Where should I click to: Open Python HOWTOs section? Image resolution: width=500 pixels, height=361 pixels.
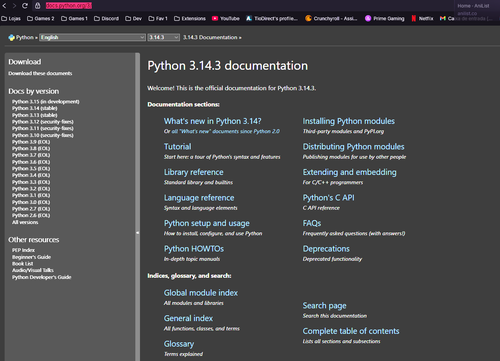[x=194, y=249]
